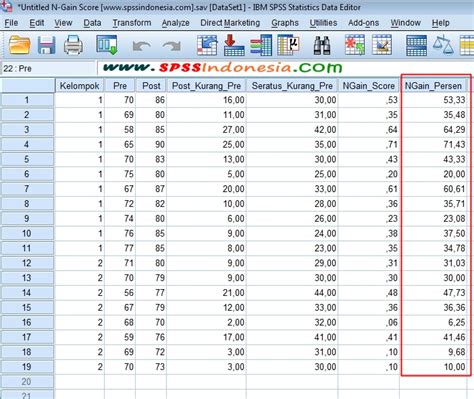Click Kelompok cell in row 12
Viewport: 474px width, 399px height.
79,263
